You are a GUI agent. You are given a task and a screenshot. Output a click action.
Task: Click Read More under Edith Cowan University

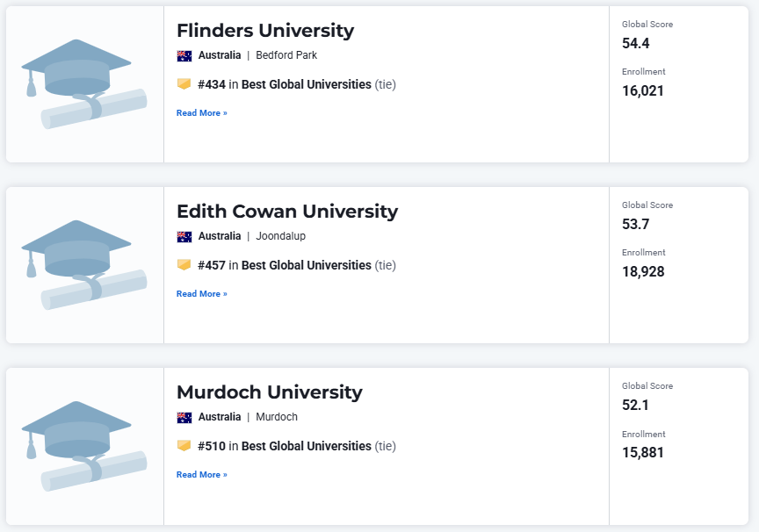202,293
